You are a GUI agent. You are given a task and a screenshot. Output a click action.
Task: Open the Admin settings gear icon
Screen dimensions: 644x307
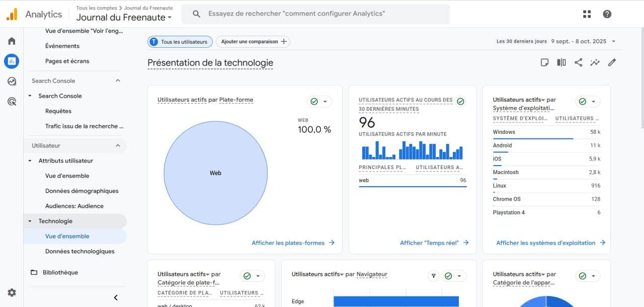tap(12, 292)
